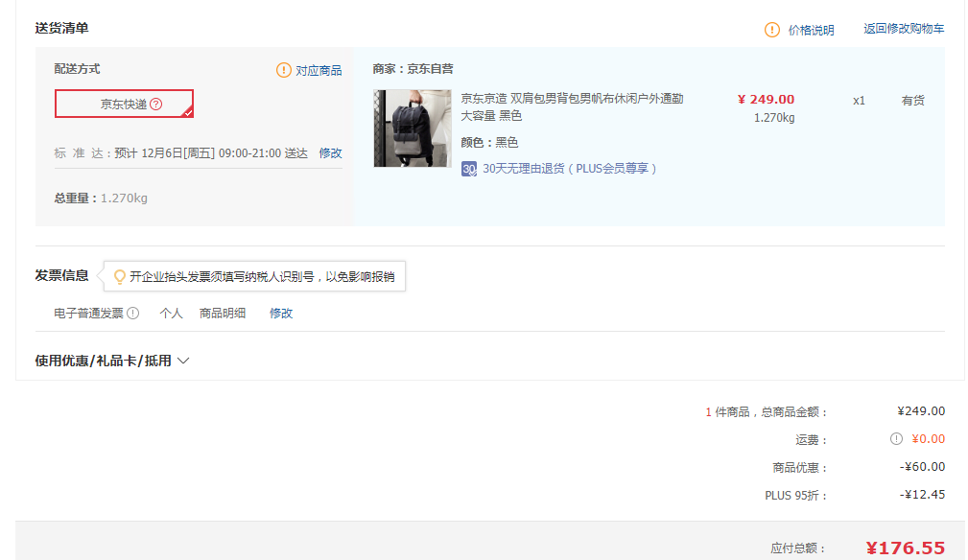
Task: Go back via 返回修改购物车 link
Action: click(904, 29)
